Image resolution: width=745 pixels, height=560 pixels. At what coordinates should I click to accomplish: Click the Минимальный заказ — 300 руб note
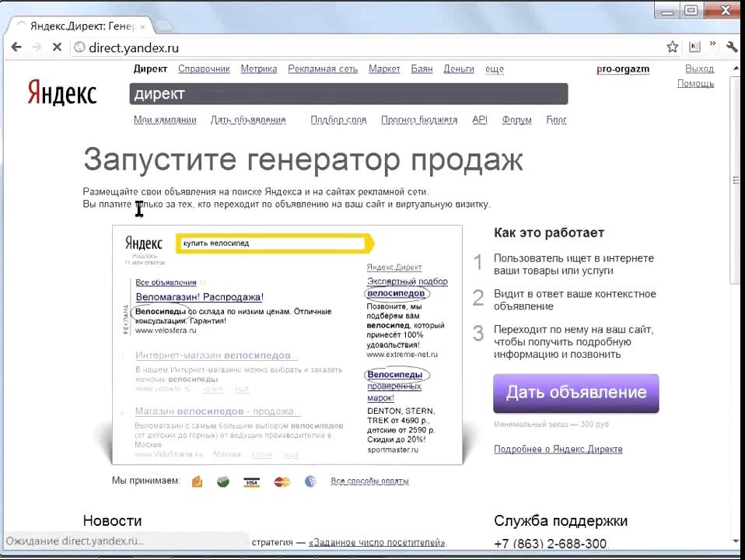point(551,424)
